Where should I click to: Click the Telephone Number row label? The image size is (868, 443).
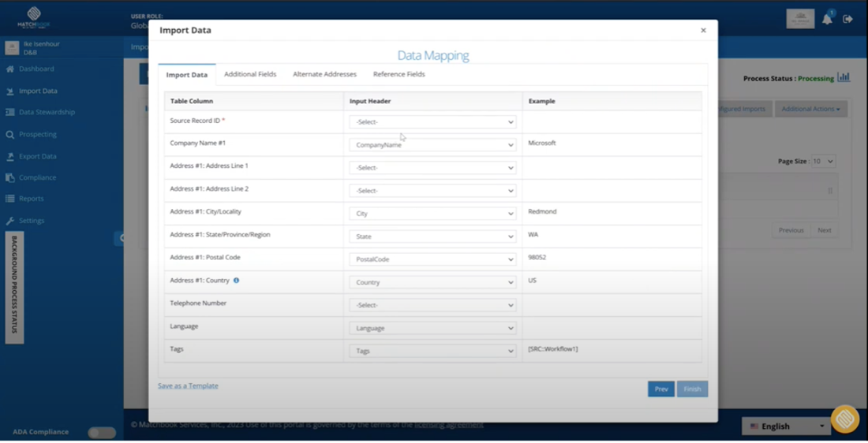click(198, 303)
